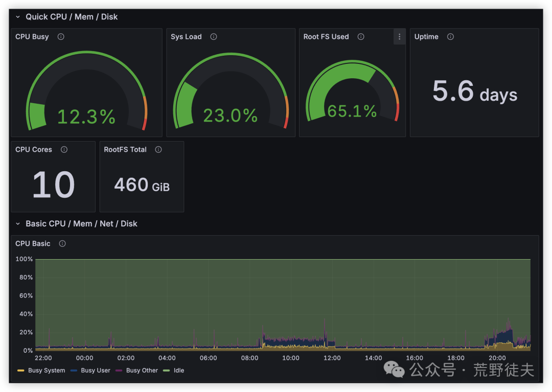Click the Root FS Used 65.1% gauge
Screen dimensions: 552x392
[352, 91]
